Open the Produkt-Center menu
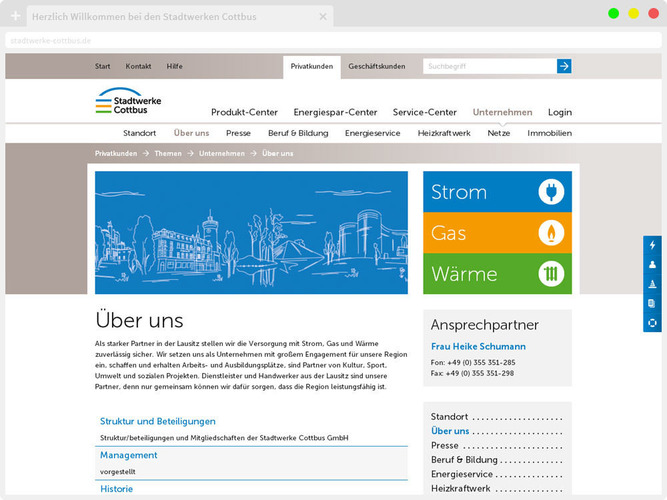 point(244,112)
